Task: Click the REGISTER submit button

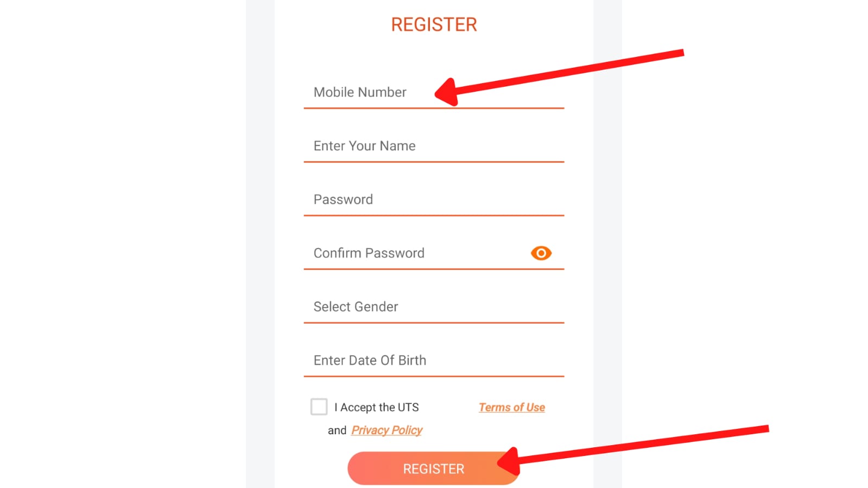Action: (x=433, y=468)
